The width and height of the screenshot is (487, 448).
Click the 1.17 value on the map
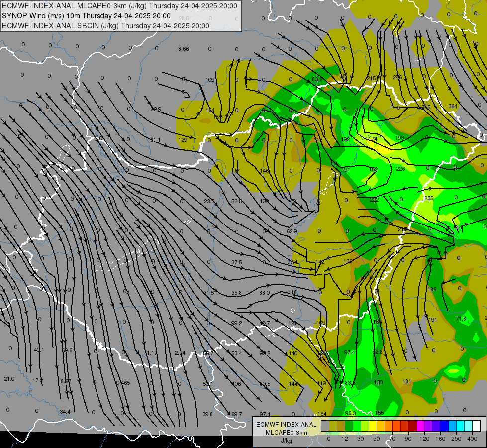(x=152, y=353)
